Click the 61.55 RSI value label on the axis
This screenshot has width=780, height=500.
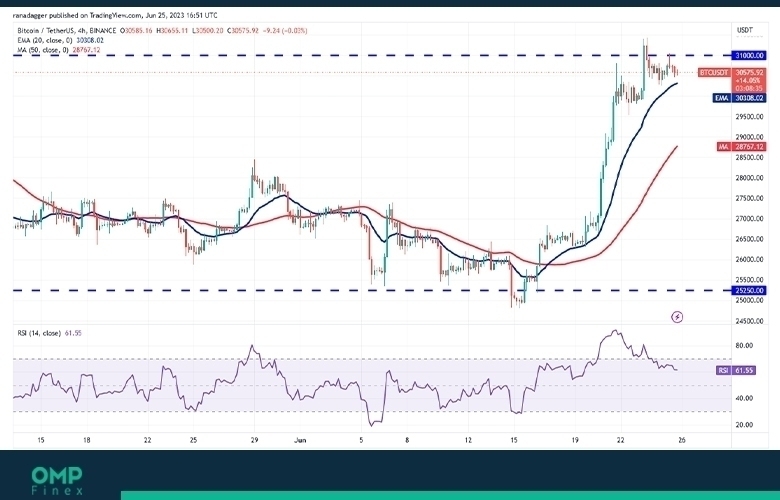click(x=744, y=370)
